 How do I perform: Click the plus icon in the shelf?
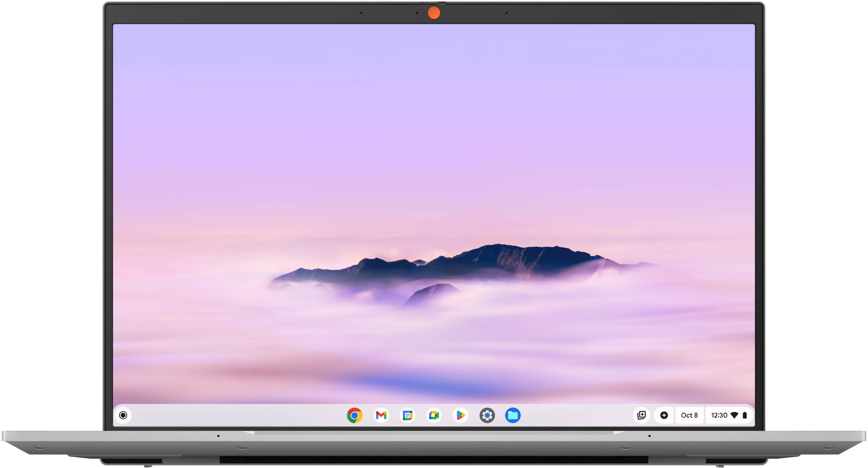tap(664, 415)
